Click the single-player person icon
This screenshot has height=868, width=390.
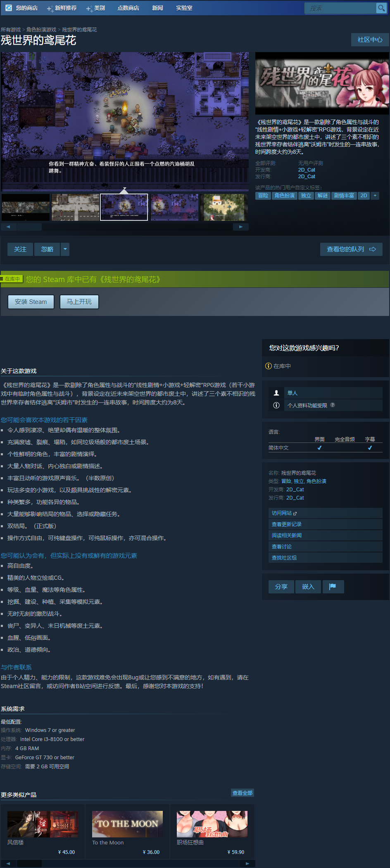tap(276, 393)
